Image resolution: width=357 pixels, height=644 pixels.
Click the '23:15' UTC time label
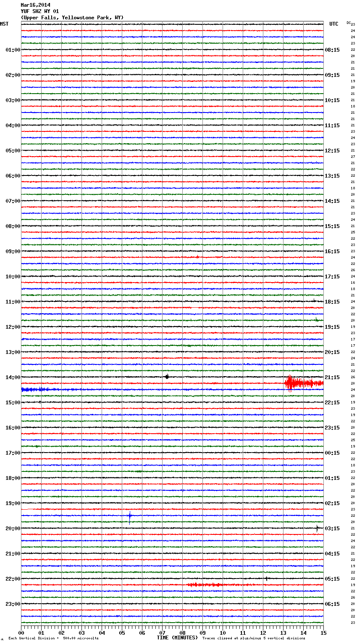pyautogui.click(x=332, y=428)
